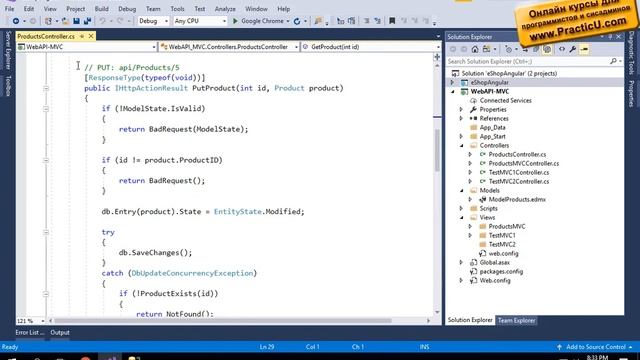Collapse the try block outline

[x=46, y=232]
